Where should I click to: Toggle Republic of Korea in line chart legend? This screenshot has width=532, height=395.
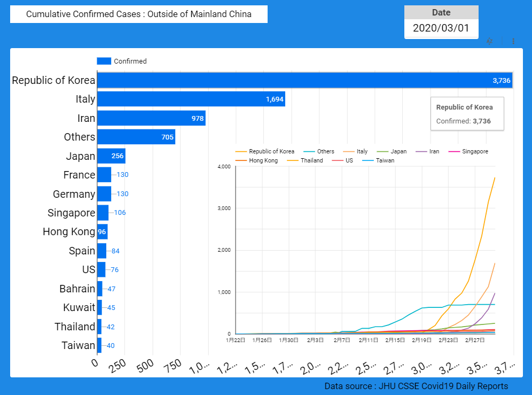click(271, 151)
